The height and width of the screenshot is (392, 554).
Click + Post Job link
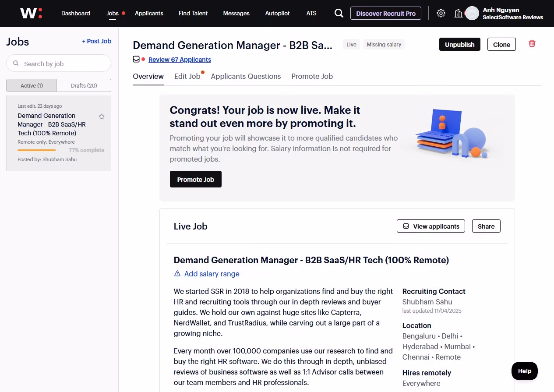(x=97, y=41)
